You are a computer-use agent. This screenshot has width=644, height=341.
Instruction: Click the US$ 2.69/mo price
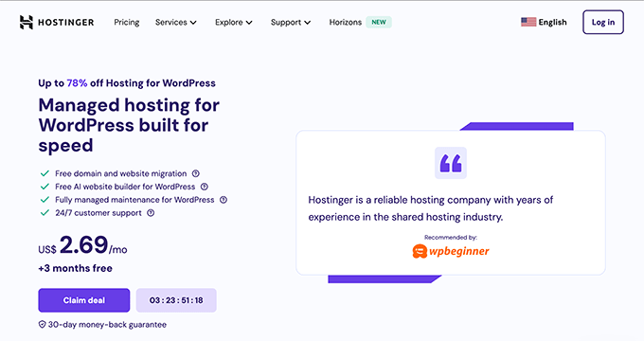[x=82, y=245]
